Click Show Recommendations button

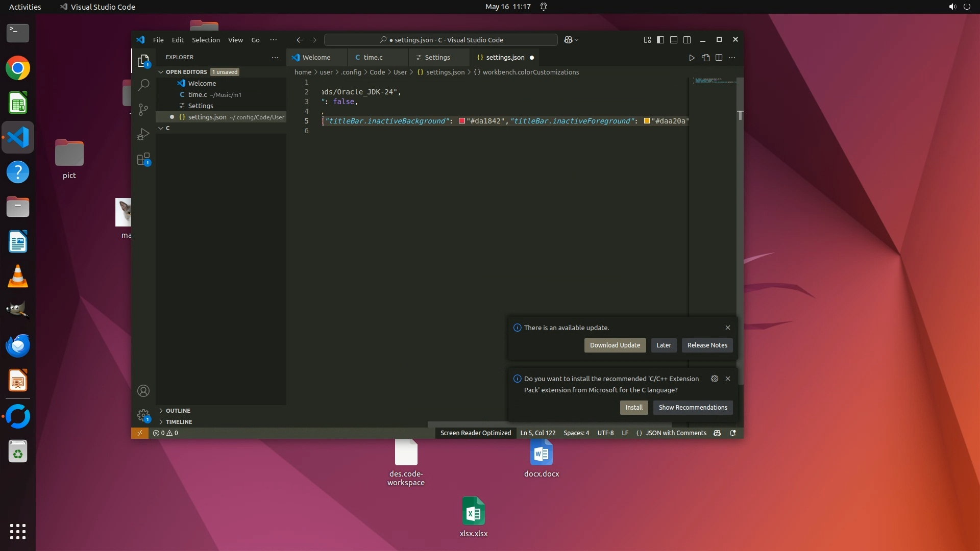(693, 408)
